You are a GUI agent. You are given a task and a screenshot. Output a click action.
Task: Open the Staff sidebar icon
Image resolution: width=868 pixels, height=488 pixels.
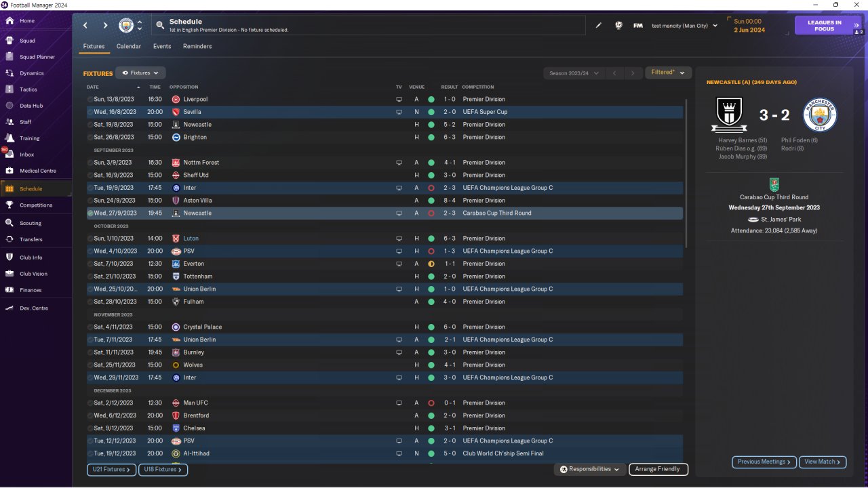click(9, 122)
